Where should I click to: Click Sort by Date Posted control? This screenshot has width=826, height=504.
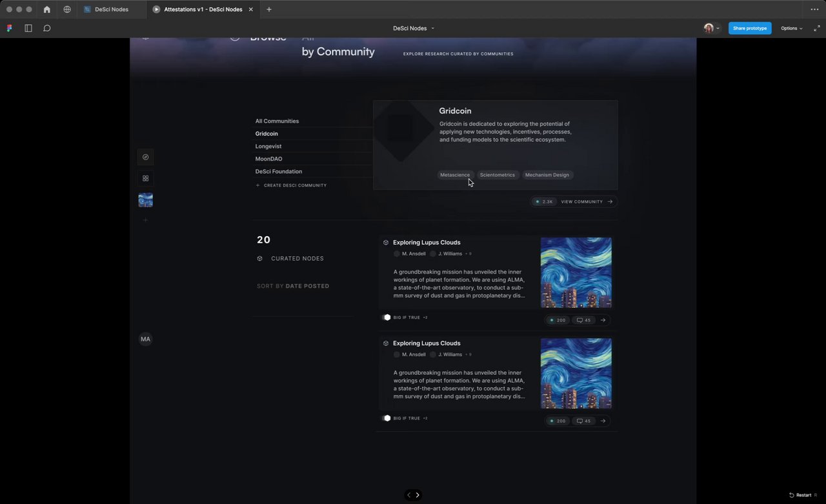coord(293,286)
